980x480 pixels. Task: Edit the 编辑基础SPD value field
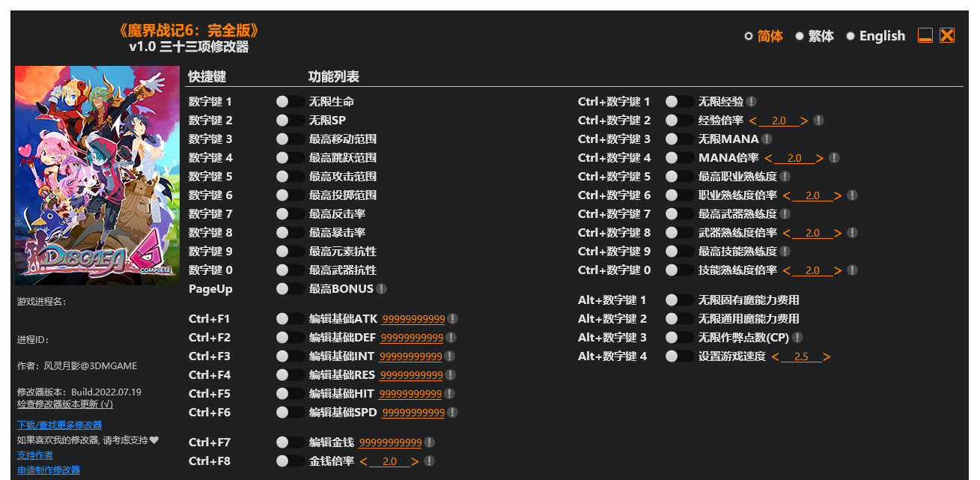coord(413,413)
